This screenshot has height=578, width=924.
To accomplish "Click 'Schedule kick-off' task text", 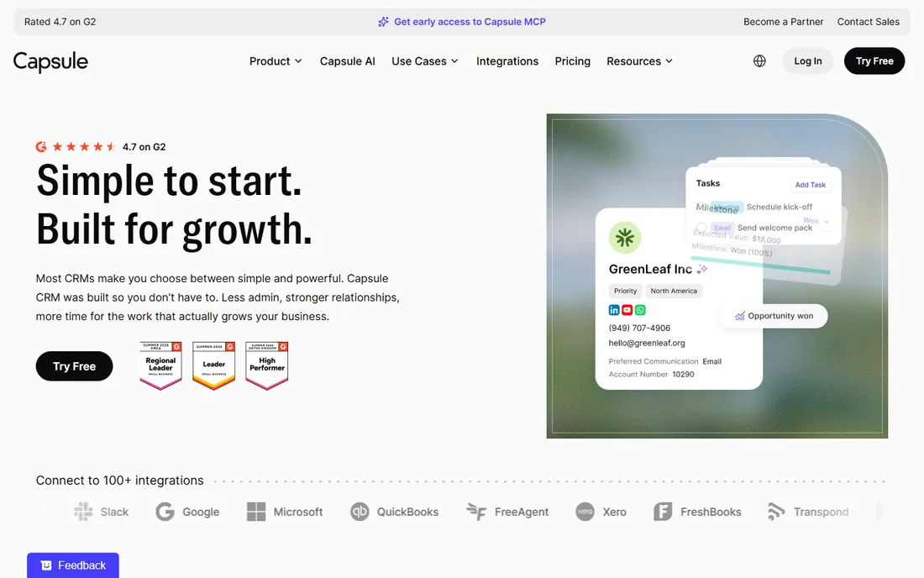I will [779, 207].
